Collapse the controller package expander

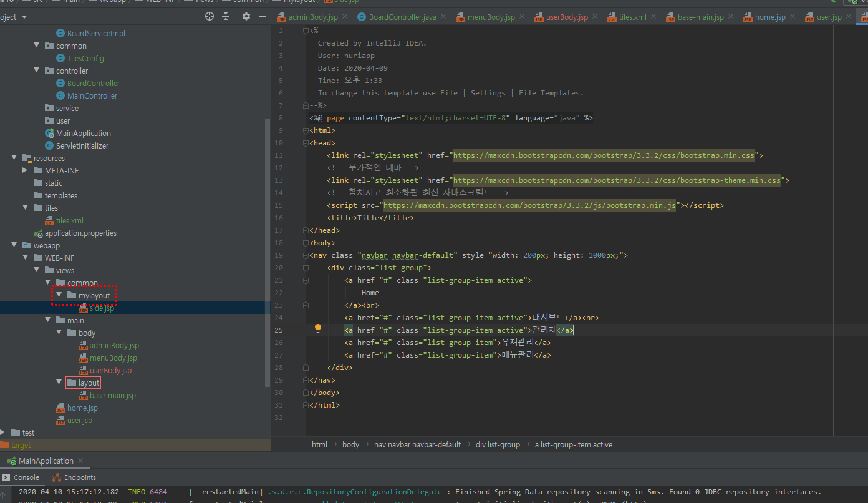37,71
